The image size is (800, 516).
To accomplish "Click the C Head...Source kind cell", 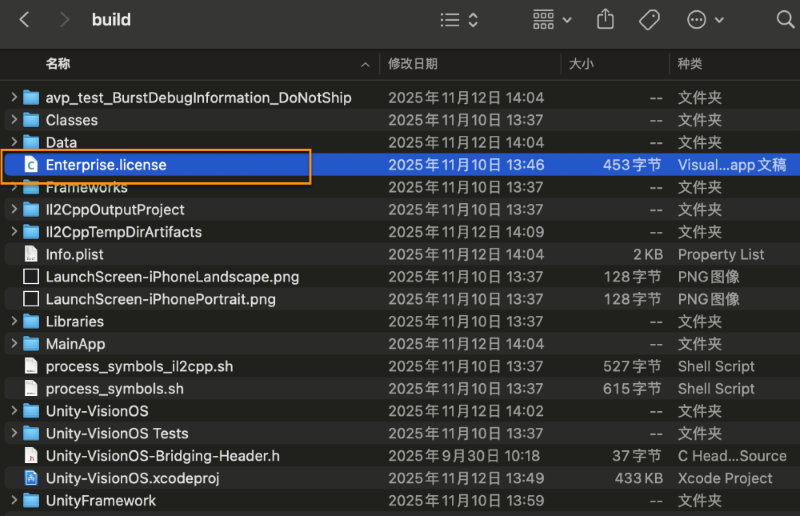I will 732,456.
